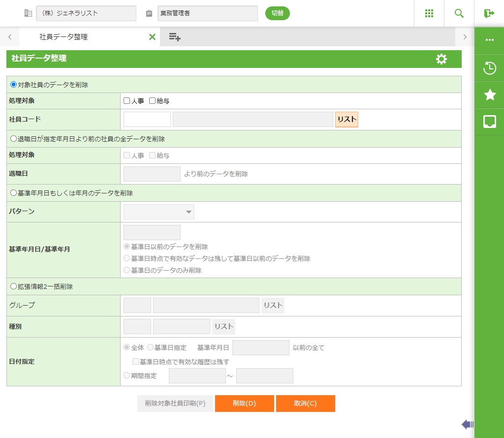The height and width of the screenshot is (438, 504).
Task: Click the three-dots more icon in sidebar
Action: pos(489,40)
